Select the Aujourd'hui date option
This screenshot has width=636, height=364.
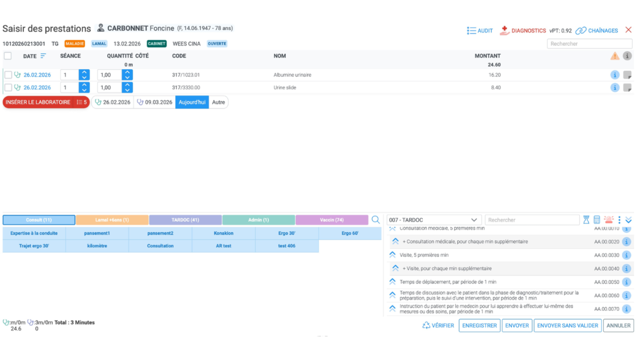(x=192, y=102)
